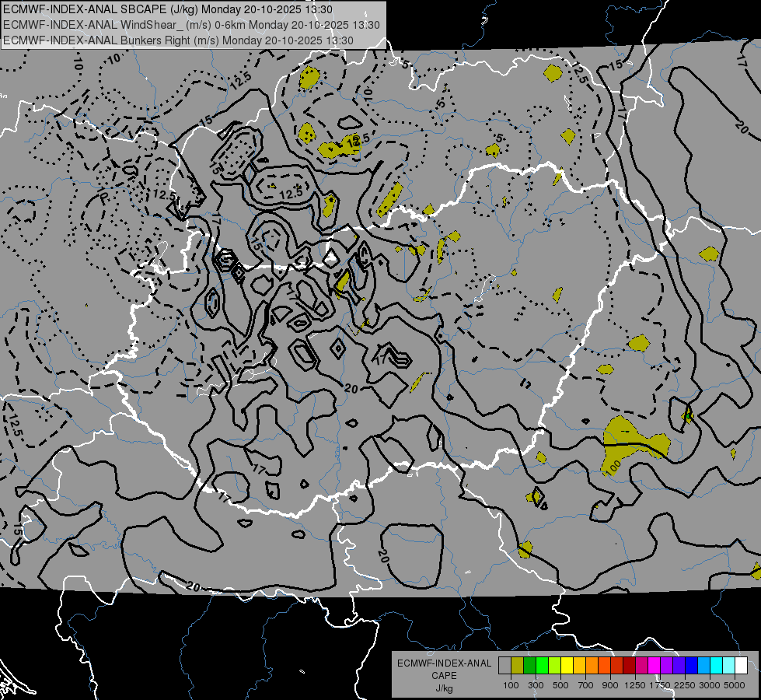Pick the amber legend swatch
The height and width of the screenshot is (700, 761).
coord(579,666)
